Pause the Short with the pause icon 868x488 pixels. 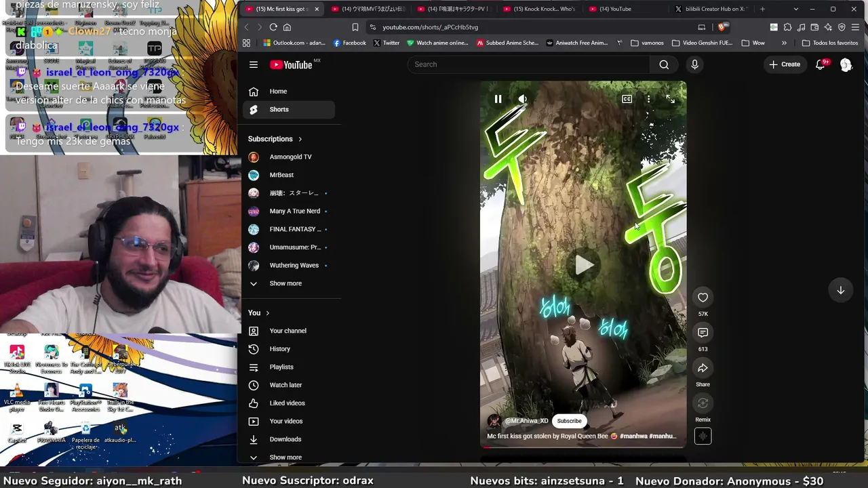coord(498,99)
